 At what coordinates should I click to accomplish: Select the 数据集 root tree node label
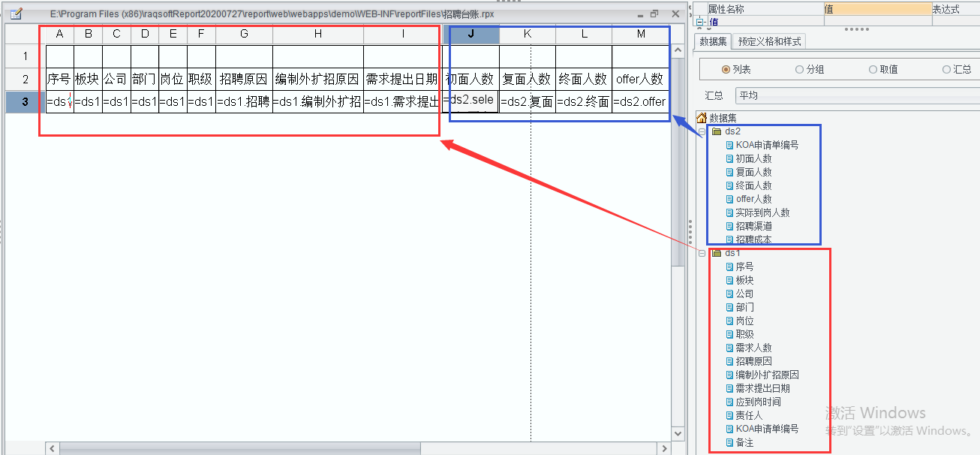(723, 118)
